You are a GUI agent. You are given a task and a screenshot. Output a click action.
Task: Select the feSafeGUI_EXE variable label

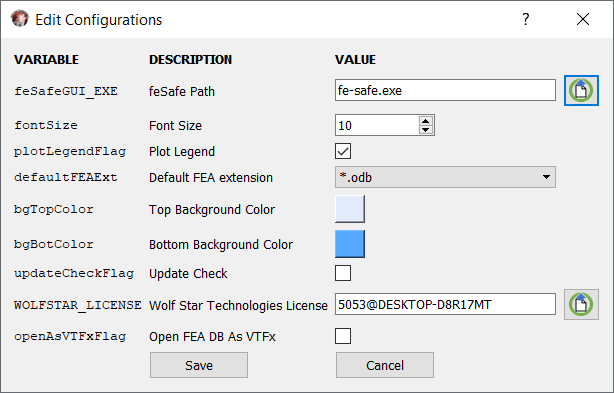(x=66, y=91)
